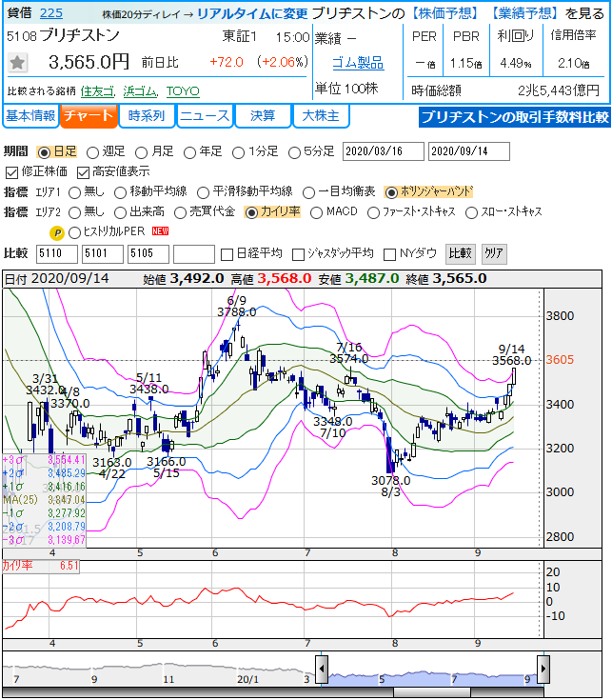Viewport: 612px width, 700px height.
Task: Select the 1分足 period radio button
Action: 238,152
